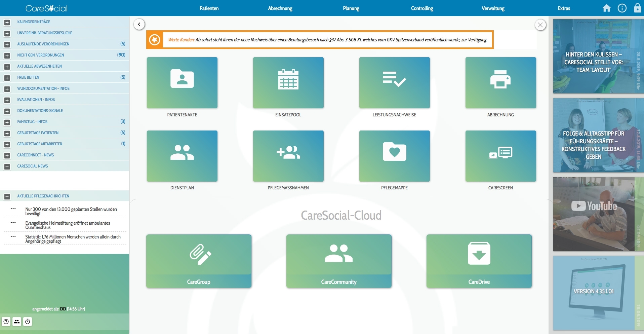Expand Dokumentations-Signale section

[x=7, y=111]
